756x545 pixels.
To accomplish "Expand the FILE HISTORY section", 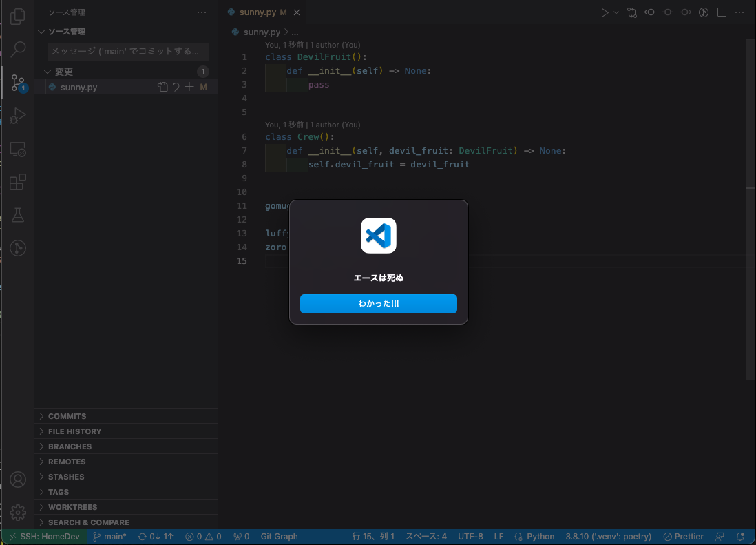I will (x=126, y=431).
